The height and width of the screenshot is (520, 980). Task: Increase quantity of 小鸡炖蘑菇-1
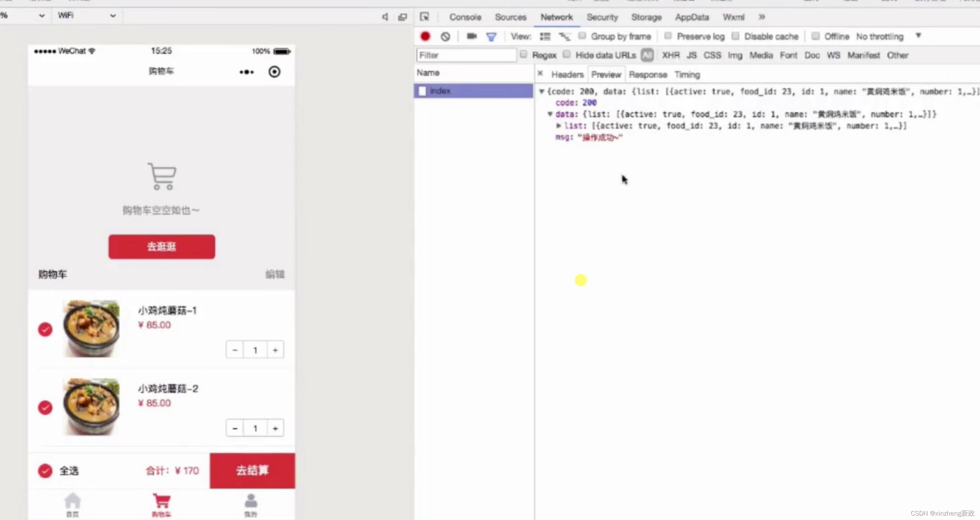coord(275,350)
